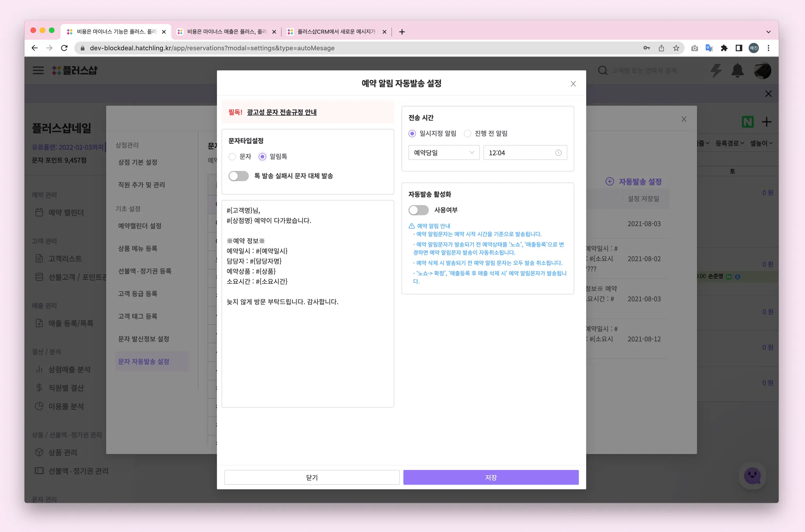805x532 pixels.
Task: Select the 문자 radio button
Action: pos(232,157)
